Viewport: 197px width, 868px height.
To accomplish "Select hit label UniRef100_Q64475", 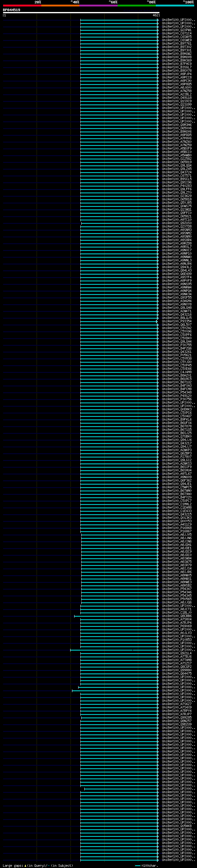I will click(x=176, y=674).
